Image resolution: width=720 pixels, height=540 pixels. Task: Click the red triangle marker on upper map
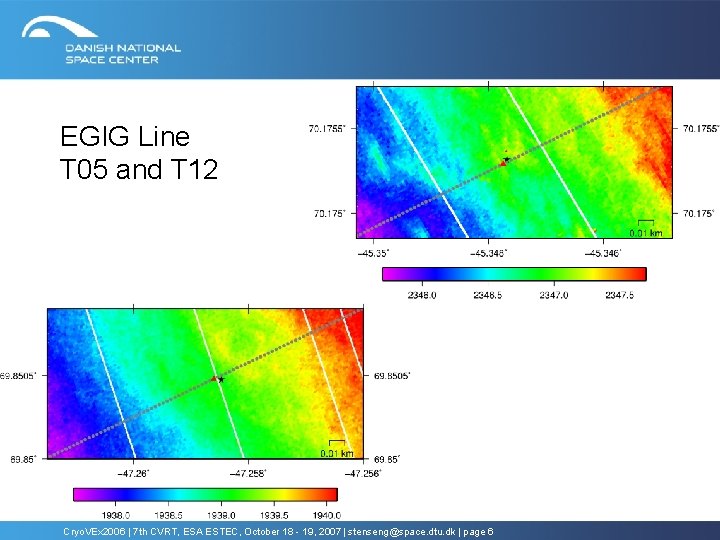tap(502, 163)
